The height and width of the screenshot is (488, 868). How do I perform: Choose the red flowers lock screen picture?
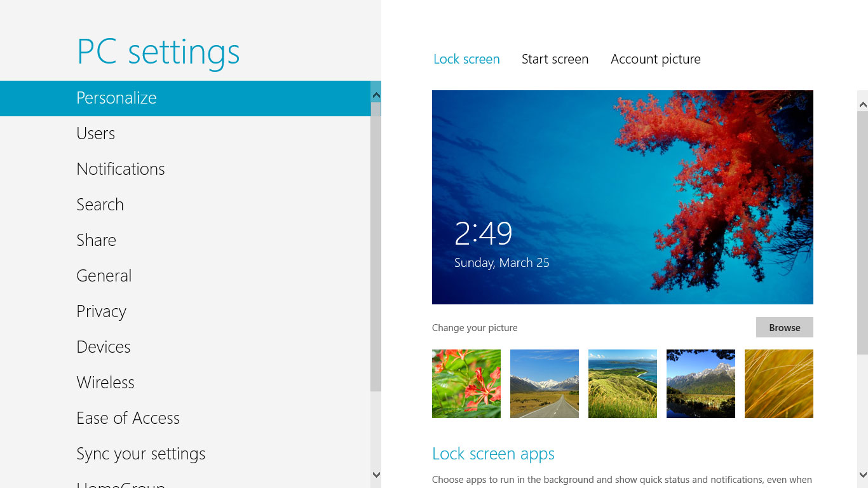tap(466, 384)
